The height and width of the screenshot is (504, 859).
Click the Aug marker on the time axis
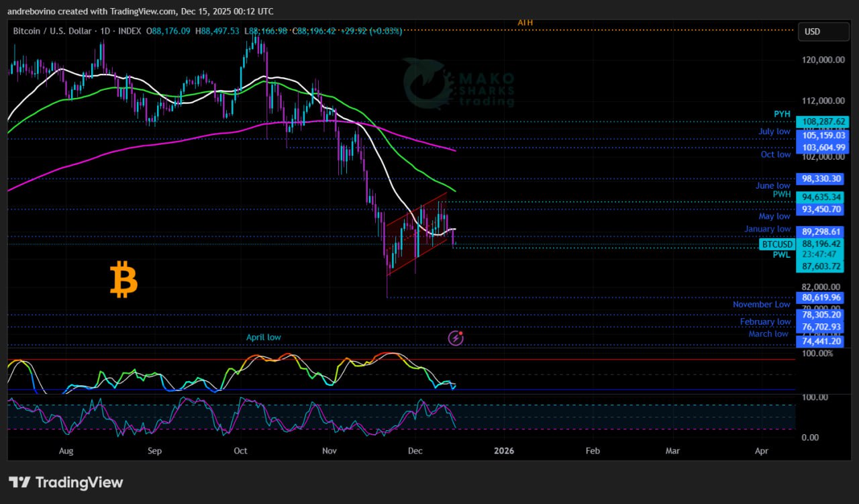tap(66, 451)
